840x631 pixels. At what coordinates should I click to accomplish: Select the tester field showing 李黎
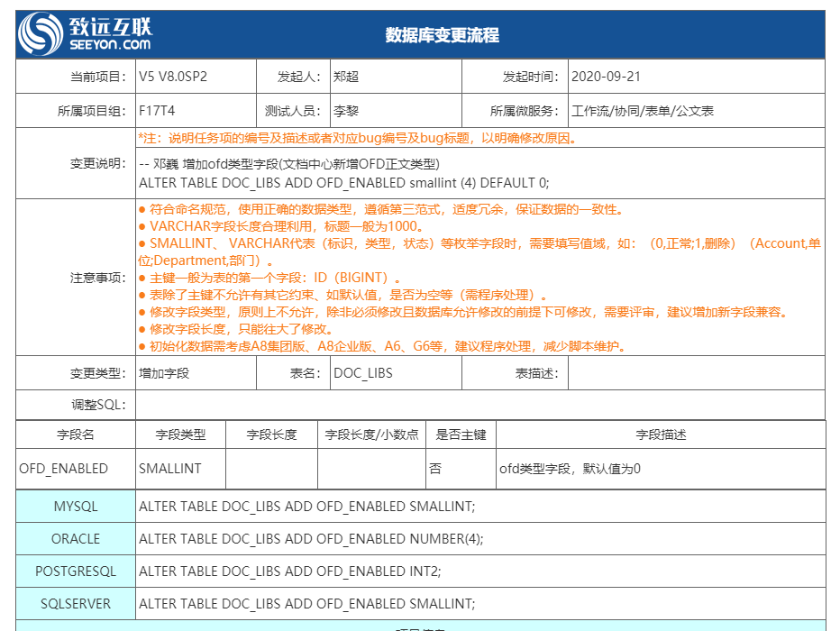[x=395, y=111]
